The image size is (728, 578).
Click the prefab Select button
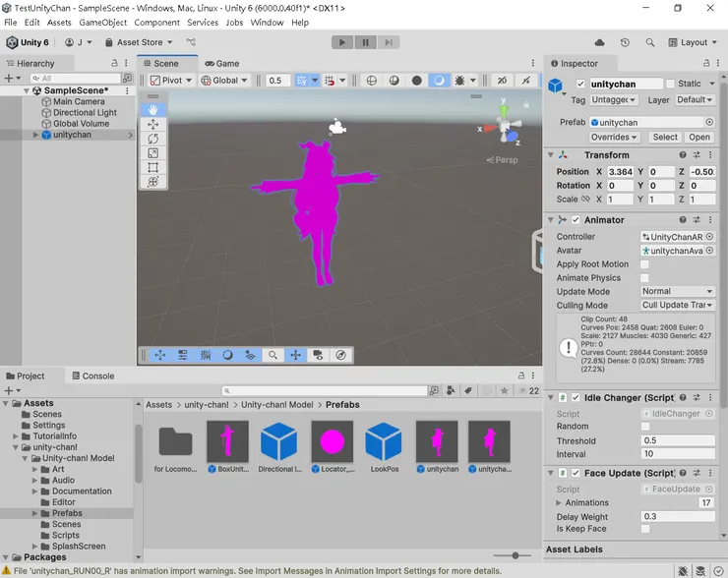click(665, 137)
